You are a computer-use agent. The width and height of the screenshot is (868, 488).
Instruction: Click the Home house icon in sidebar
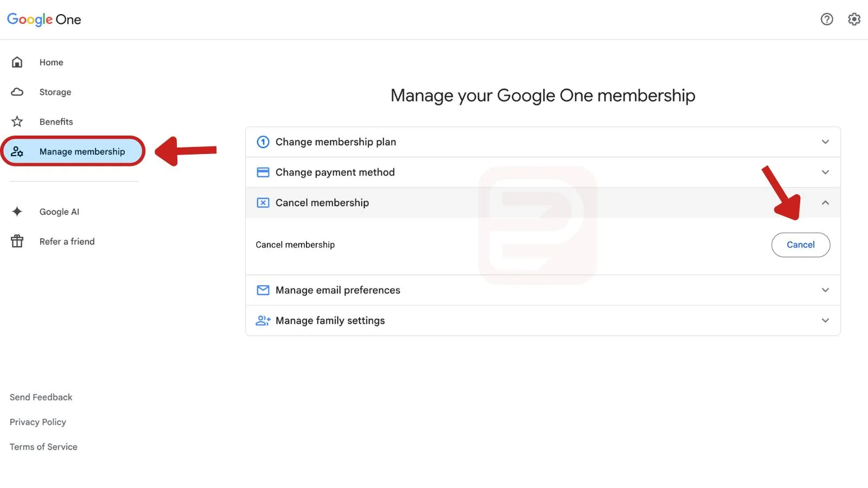(x=17, y=62)
